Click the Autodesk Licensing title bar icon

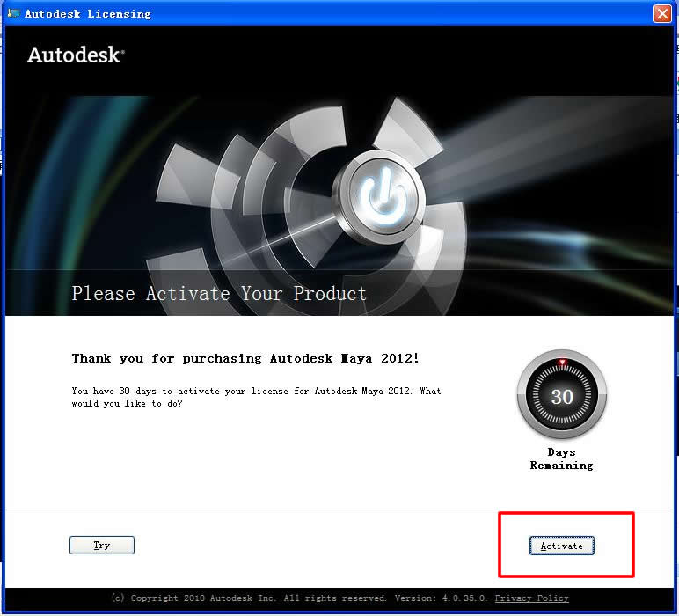pos(13,13)
